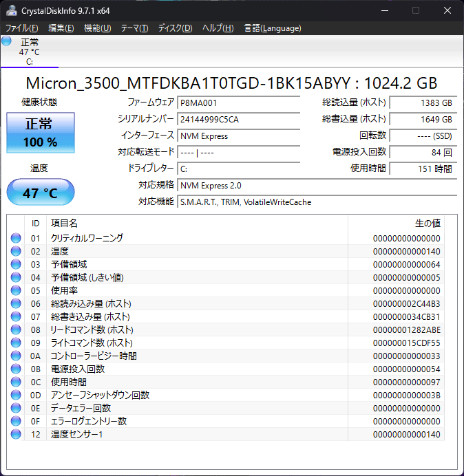Click status orb beside クリティカルワーニング row
The height and width of the screenshot is (476, 464).
[16, 238]
